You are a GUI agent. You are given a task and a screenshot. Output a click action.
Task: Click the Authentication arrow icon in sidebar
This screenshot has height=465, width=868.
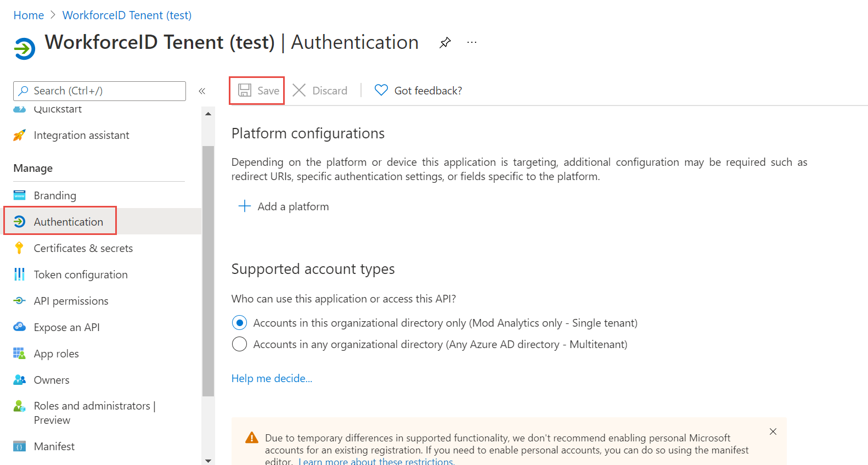click(19, 222)
